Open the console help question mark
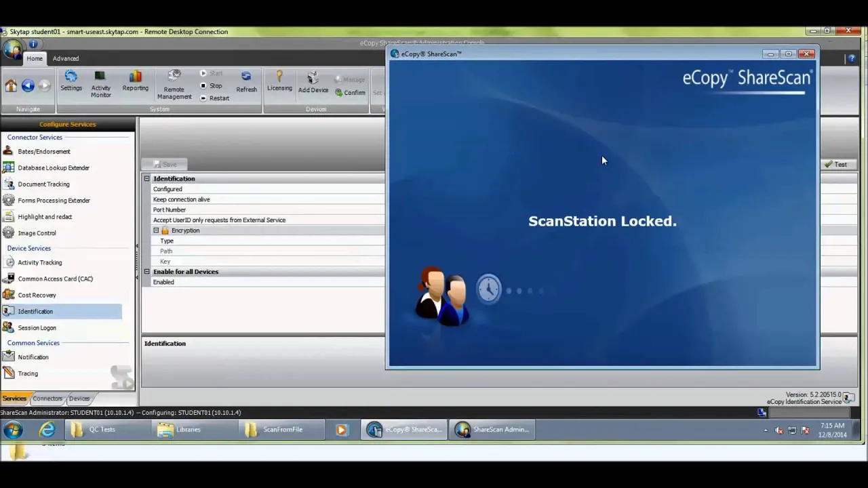Screen dimensions: 868x488 point(852,58)
